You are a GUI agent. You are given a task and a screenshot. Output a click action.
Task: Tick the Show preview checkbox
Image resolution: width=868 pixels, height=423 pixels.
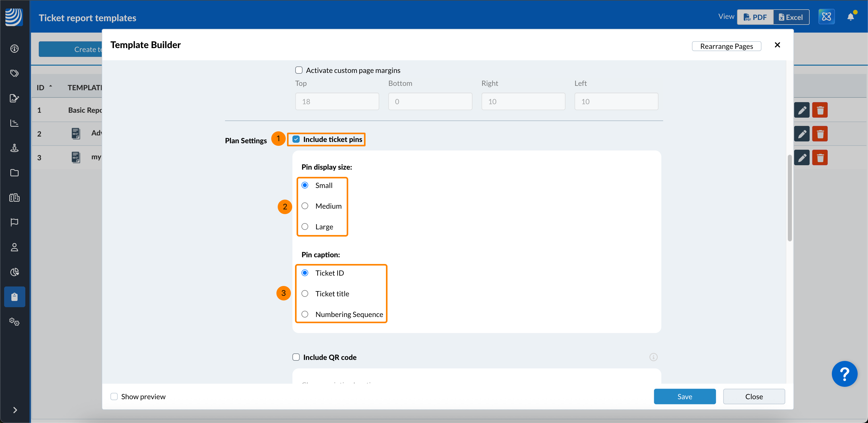click(x=114, y=396)
